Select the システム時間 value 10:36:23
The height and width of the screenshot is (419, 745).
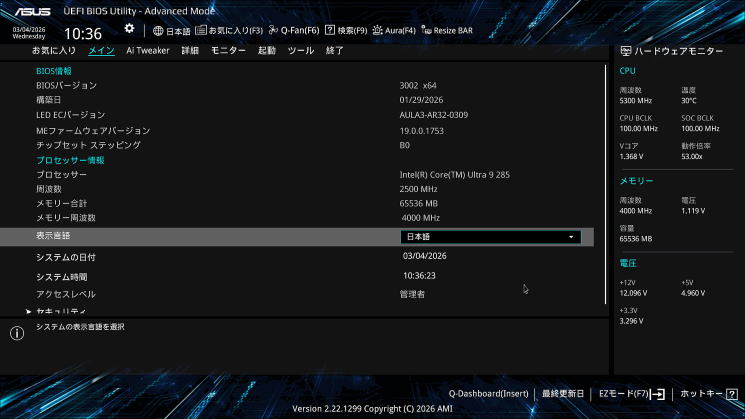[419, 276]
